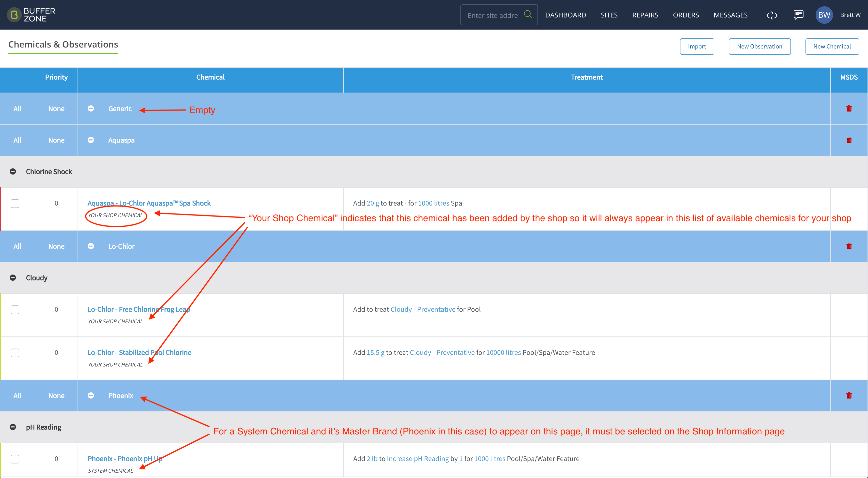Collapse the Phoenix brand section
Screen dimensions: 868x478
[91, 395]
